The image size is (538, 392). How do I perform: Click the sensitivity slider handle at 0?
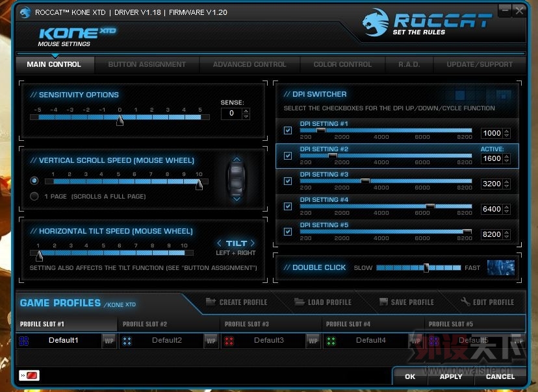click(x=120, y=120)
